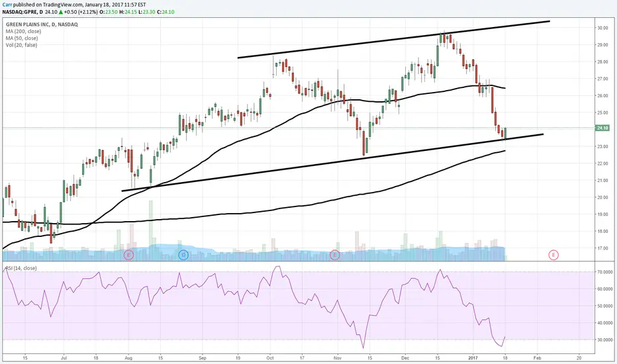Click the GREEN PLAINS INC, D, NASDAQ title
Viewport: 617px width, 364px height.
pos(42,24)
